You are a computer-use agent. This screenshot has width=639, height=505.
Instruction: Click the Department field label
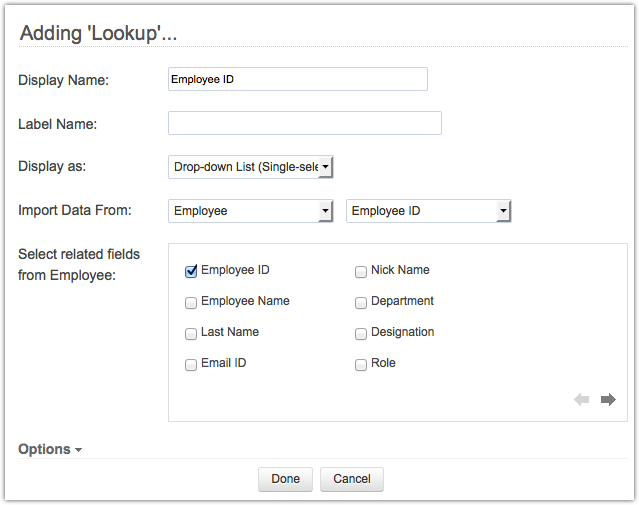402,301
